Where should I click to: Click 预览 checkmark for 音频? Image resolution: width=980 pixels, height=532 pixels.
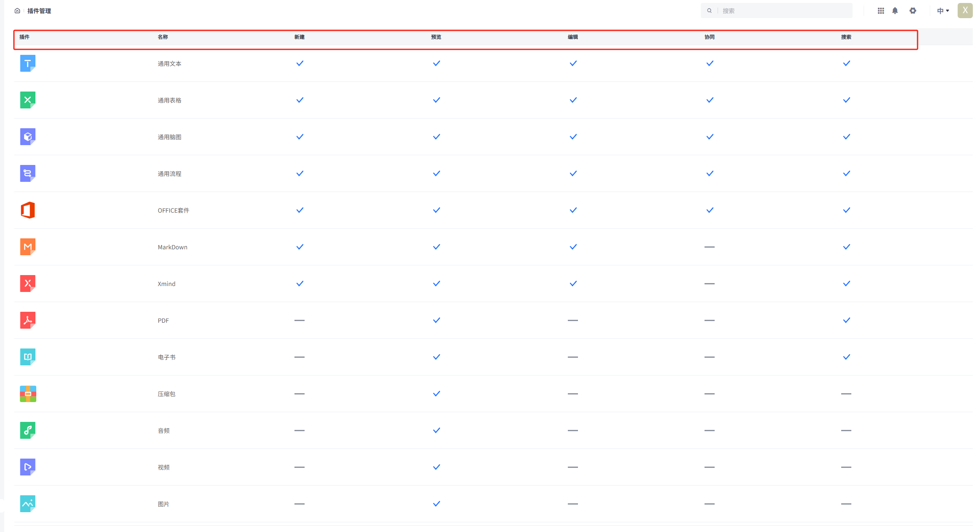point(437,430)
